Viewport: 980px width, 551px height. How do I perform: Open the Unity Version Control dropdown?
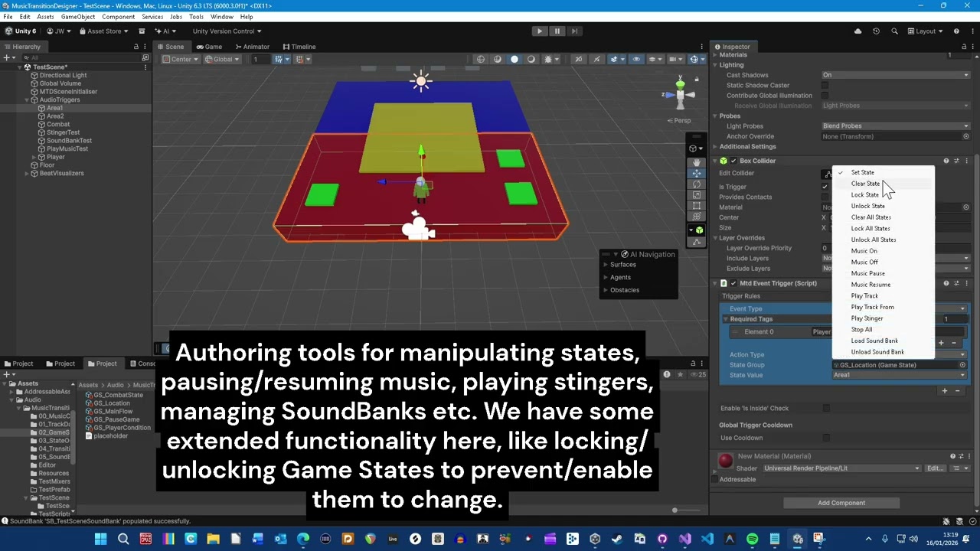227,31
